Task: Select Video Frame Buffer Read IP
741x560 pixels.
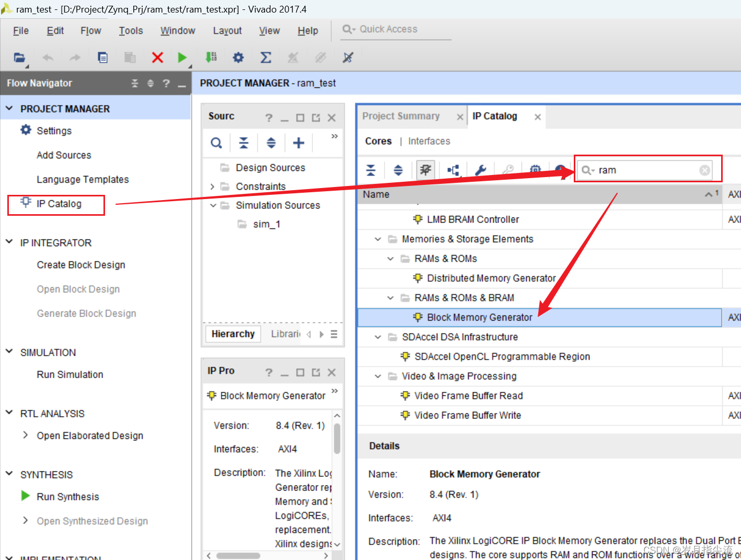Action: (469, 396)
